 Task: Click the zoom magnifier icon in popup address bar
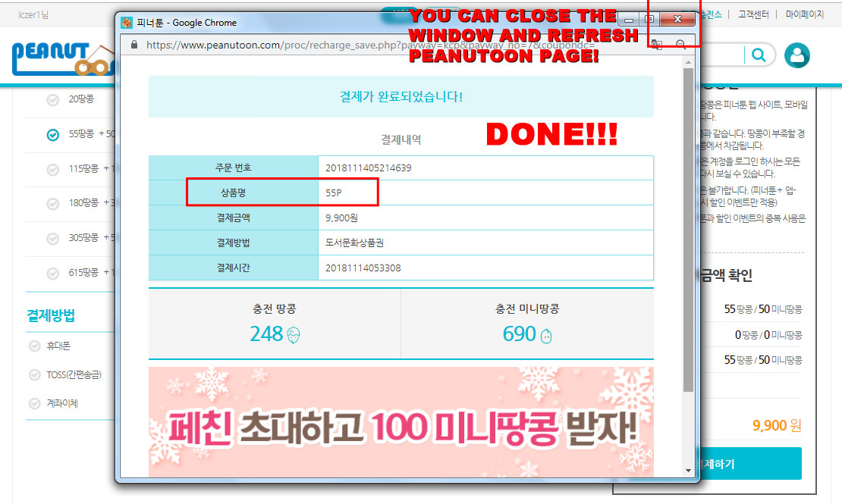pos(681,45)
